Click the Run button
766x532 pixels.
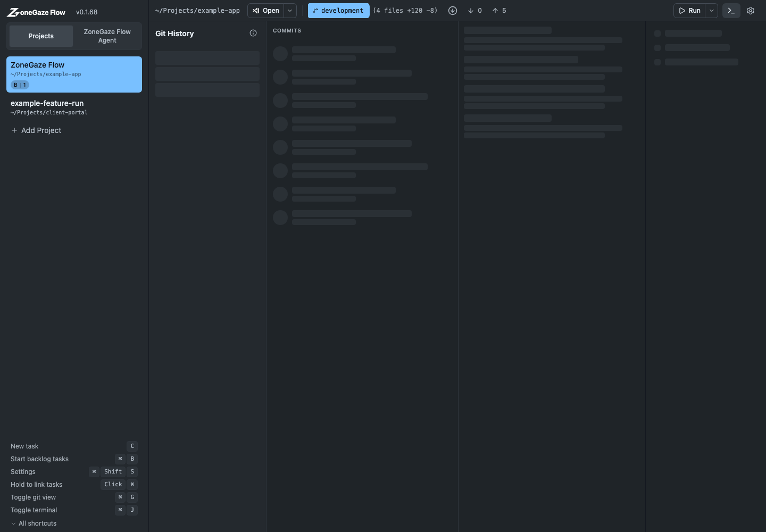(x=689, y=11)
